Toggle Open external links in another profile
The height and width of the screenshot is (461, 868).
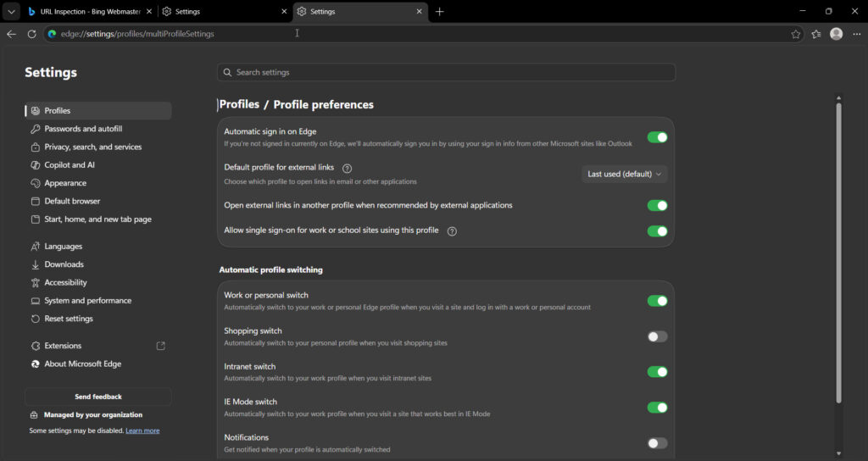click(657, 206)
